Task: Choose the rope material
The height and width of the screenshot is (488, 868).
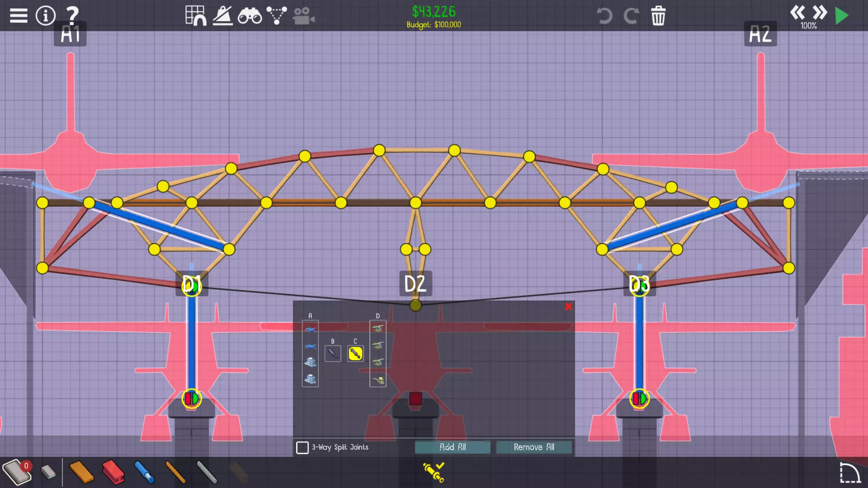Action: coord(175,472)
